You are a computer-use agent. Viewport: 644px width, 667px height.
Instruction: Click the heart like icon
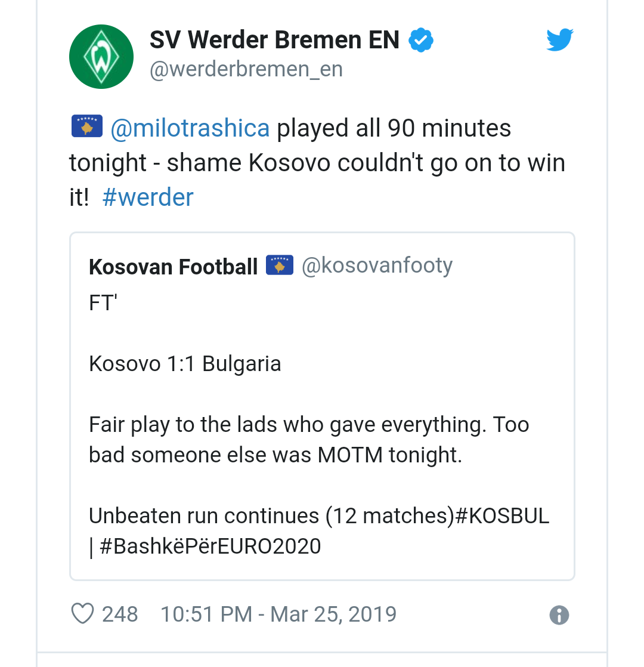pyautogui.click(x=82, y=614)
